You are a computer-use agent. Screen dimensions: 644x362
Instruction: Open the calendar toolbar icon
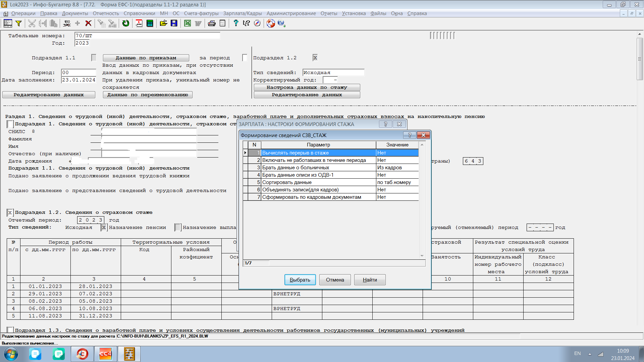[x=139, y=23]
